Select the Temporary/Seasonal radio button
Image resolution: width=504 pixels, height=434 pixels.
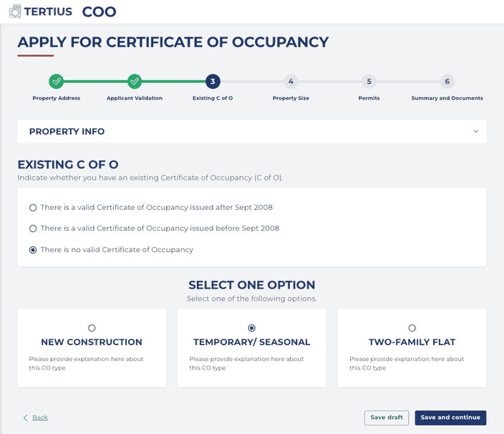251,328
